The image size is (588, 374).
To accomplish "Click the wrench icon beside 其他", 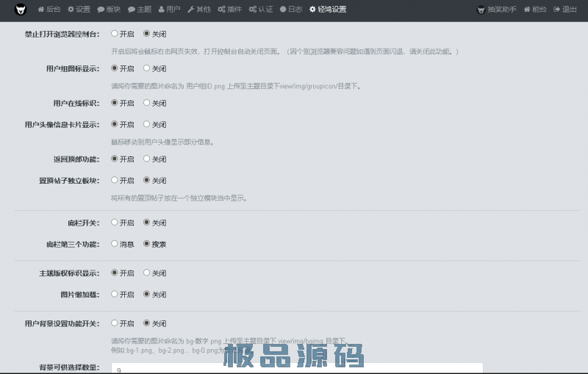I will (x=191, y=10).
